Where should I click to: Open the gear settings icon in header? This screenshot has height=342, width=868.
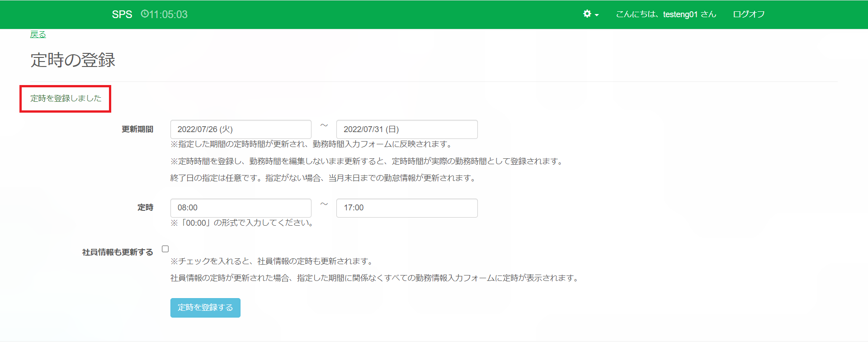point(587,14)
